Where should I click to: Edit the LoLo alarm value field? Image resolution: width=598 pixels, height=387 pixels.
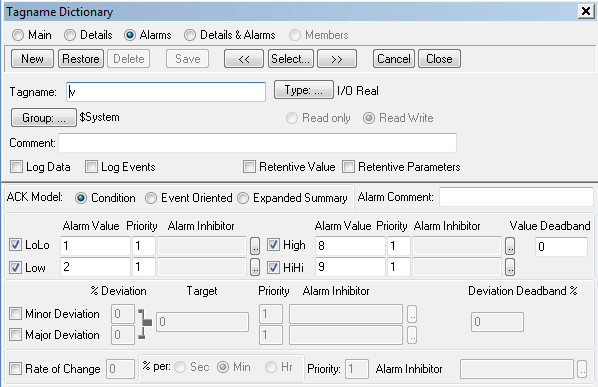pos(95,246)
